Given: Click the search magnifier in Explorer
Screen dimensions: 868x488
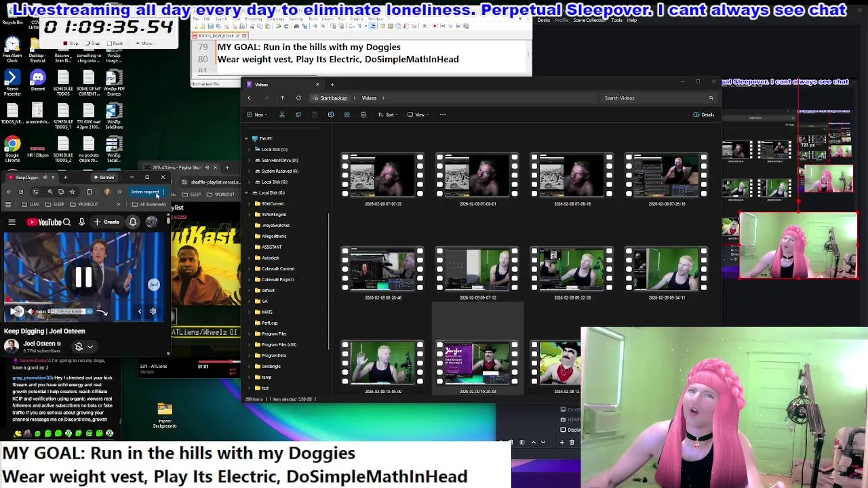Looking at the screenshot, I should tap(711, 98).
